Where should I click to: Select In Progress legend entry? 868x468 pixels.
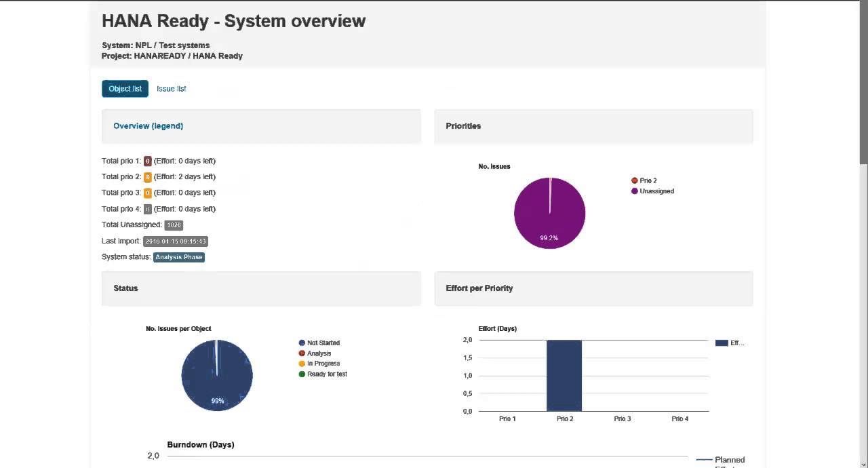319,364
